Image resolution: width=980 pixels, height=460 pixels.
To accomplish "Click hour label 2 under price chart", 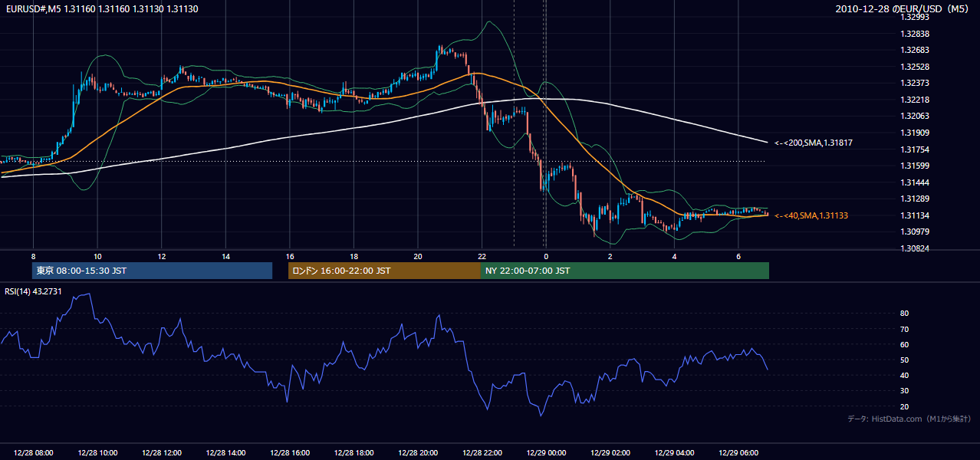I will pyautogui.click(x=610, y=256).
